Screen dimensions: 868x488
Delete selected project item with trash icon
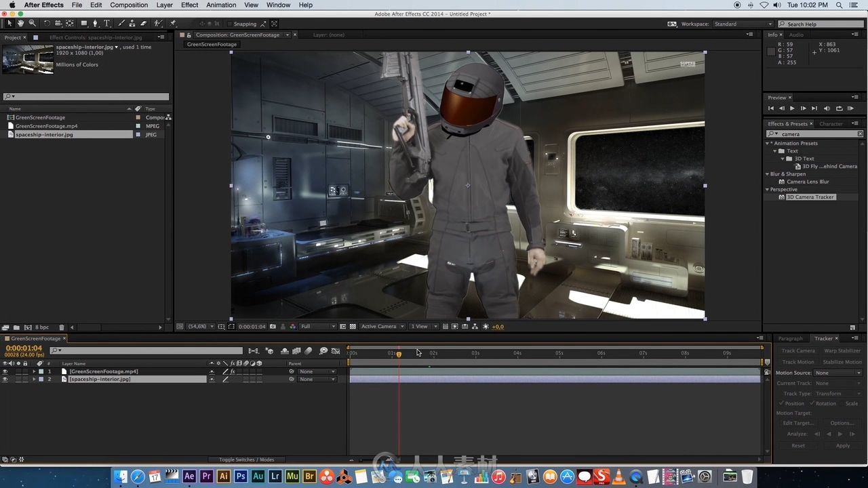click(62, 327)
